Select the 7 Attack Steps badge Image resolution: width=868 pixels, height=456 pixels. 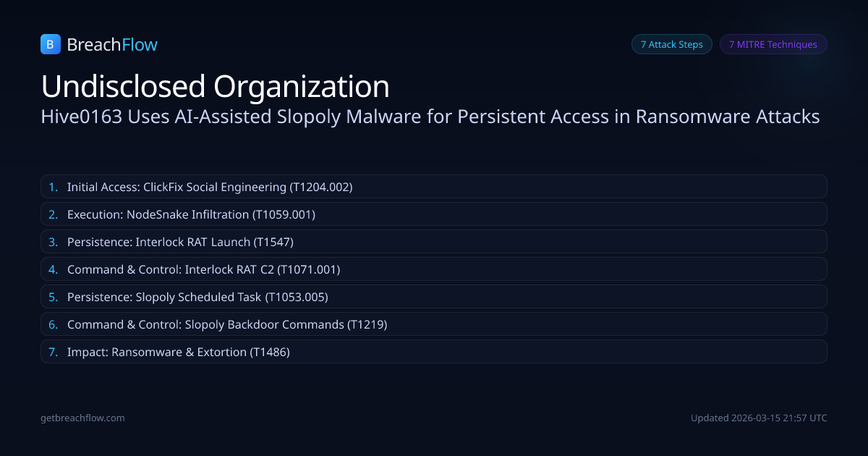click(x=671, y=44)
